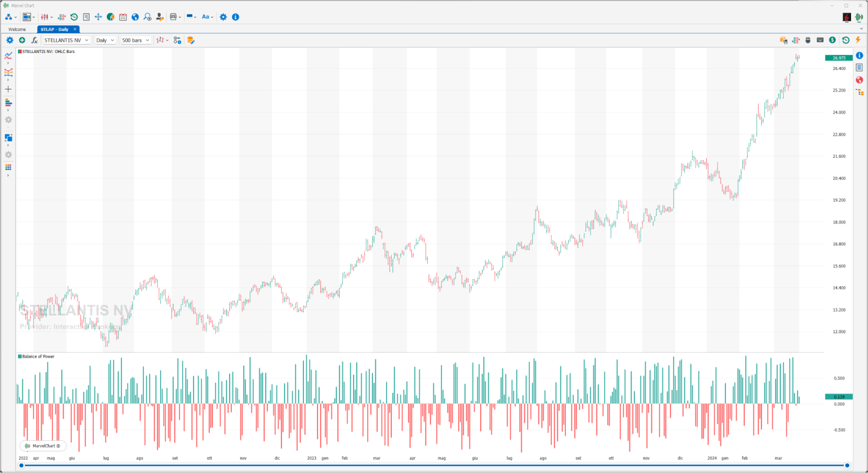
Task: Click the green dollar sign icon
Action: point(832,40)
